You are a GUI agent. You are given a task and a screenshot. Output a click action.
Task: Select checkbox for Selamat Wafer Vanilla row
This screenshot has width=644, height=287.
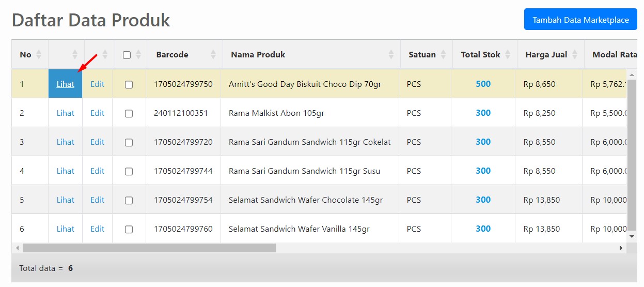pyautogui.click(x=129, y=229)
